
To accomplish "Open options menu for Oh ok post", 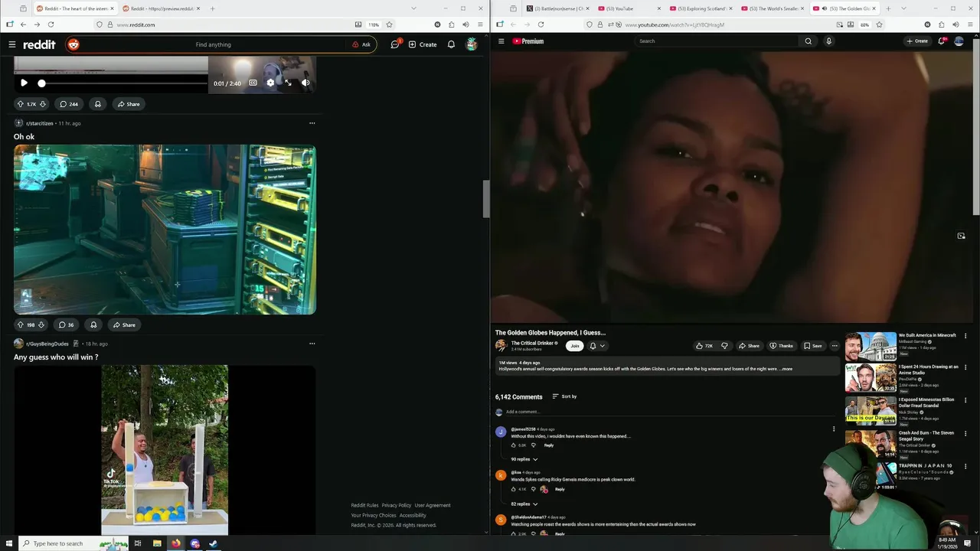I will [x=312, y=123].
